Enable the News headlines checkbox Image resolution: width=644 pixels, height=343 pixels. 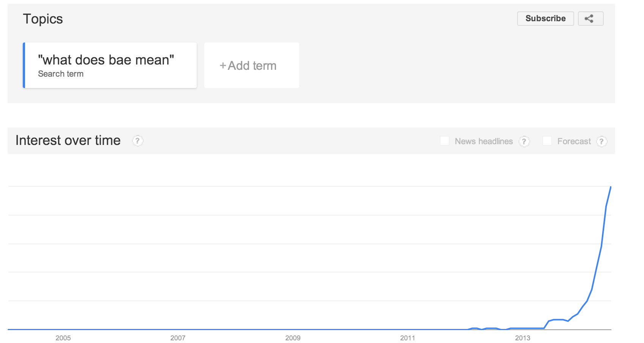pyautogui.click(x=445, y=141)
